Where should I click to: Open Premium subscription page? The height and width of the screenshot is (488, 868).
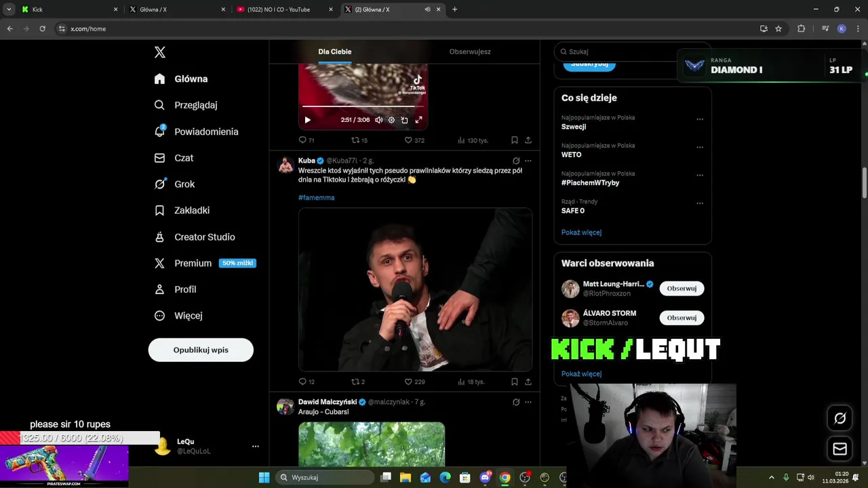click(x=205, y=263)
